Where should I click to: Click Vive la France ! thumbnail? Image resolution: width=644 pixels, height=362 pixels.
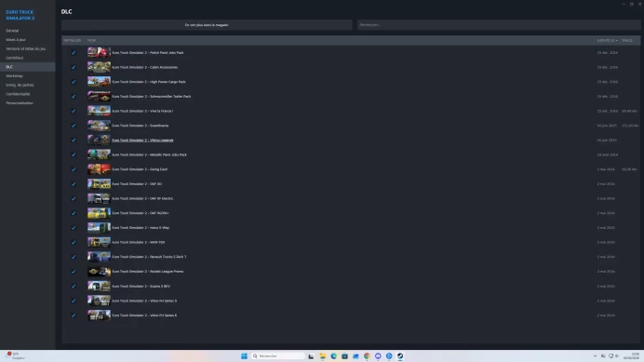99,111
